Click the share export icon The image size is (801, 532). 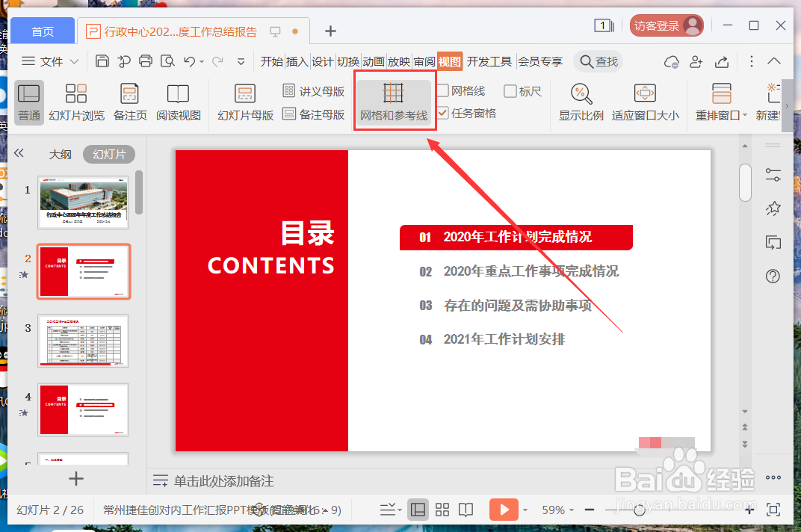[x=721, y=62]
